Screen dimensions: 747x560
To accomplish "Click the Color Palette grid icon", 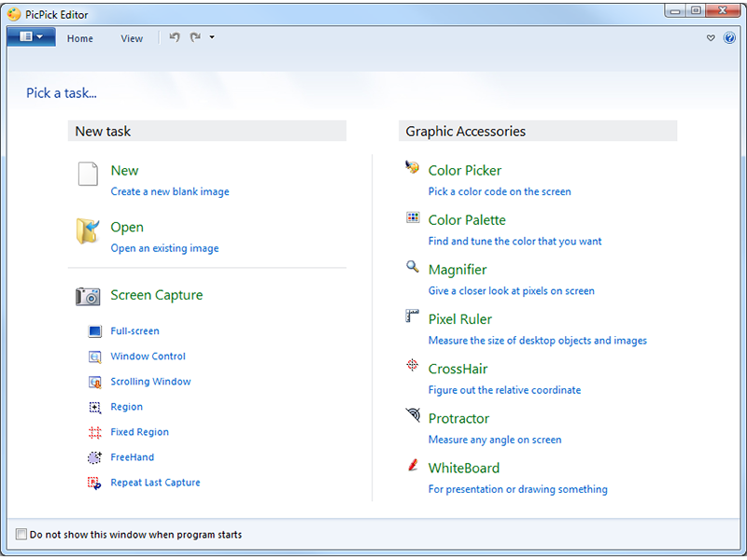I will click(x=413, y=217).
